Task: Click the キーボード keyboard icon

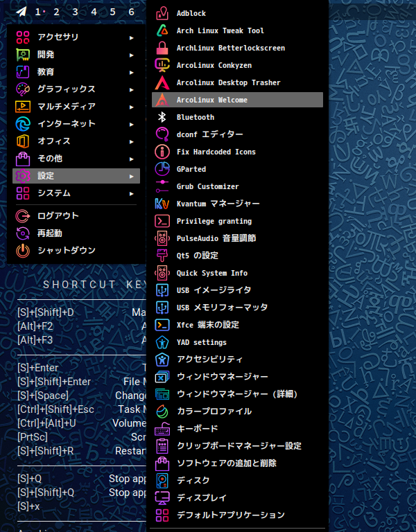Action: pyautogui.click(x=162, y=429)
